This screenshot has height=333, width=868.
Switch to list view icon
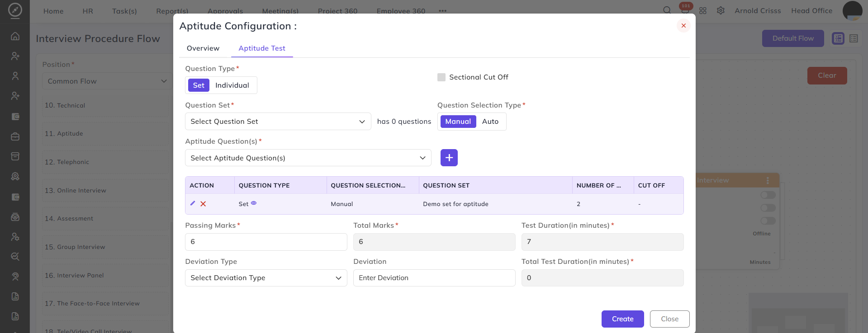point(854,38)
